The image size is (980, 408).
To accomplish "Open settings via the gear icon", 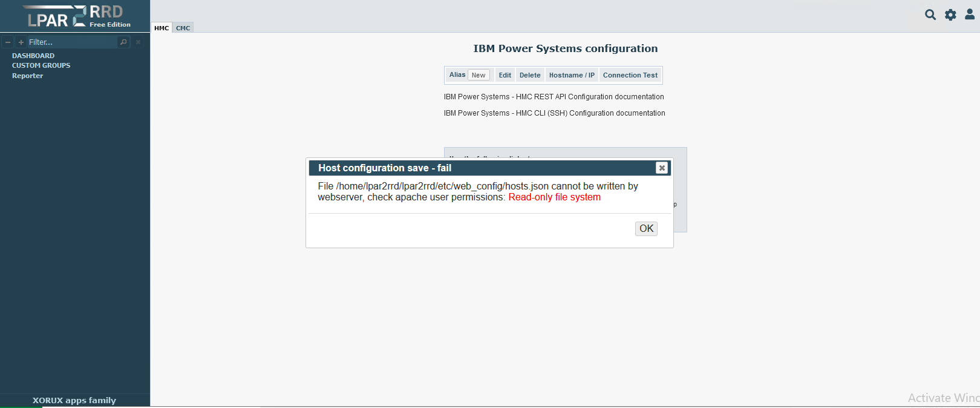I will tap(950, 15).
